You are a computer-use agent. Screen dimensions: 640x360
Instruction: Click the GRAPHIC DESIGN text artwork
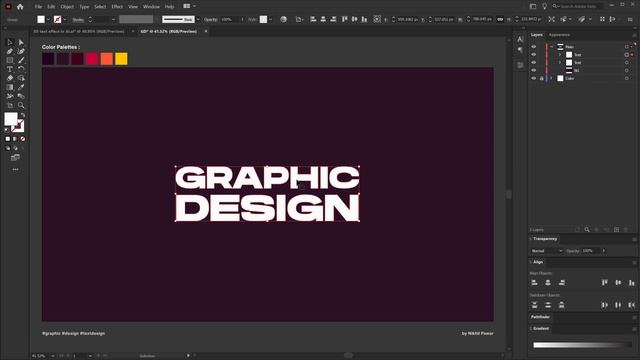(267, 193)
